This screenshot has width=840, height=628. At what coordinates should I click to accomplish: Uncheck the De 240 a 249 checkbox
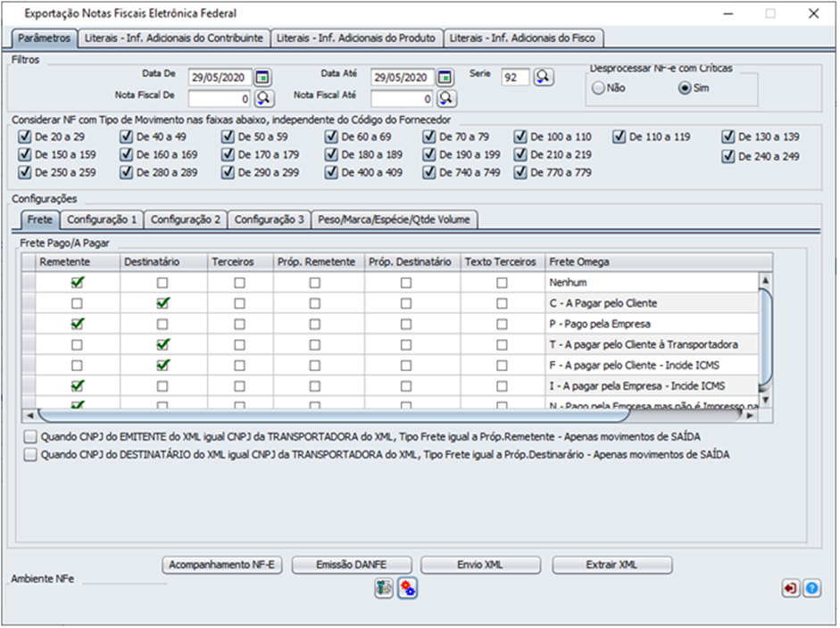click(x=728, y=156)
